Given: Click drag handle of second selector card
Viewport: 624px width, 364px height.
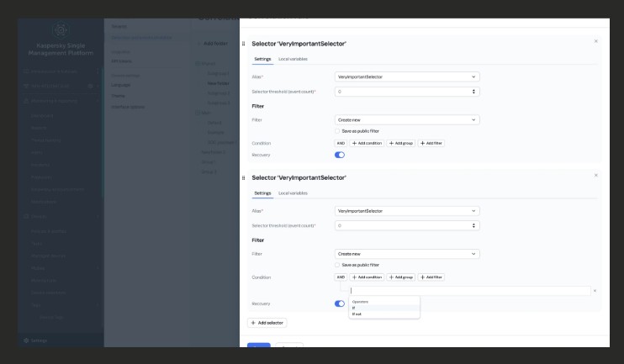Looking at the screenshot, I should [244, 177].
